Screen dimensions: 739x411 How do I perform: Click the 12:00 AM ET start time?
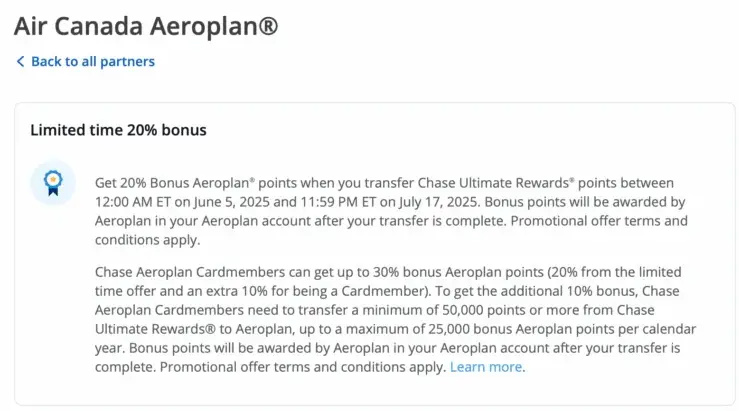coord(132,202)
